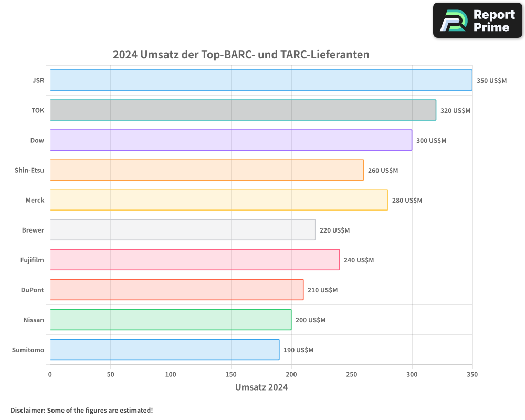Viewport: 525px width, 420px height.
Task: Click the Dow revenue bar
Action: click(x=231, y=140)
